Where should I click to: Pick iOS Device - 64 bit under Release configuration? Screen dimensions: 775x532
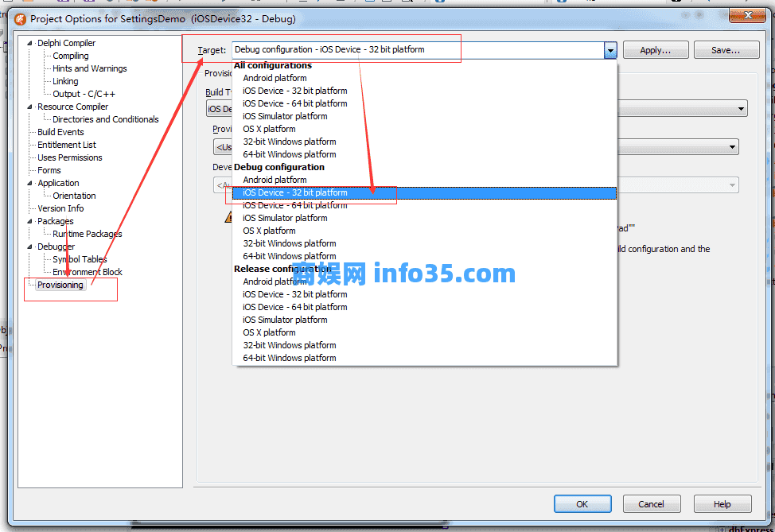point(425,307)
